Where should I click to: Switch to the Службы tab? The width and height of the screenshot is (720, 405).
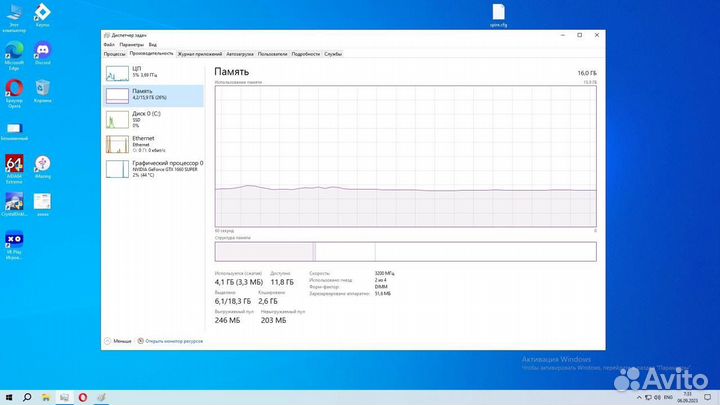[x=333, y=53]
